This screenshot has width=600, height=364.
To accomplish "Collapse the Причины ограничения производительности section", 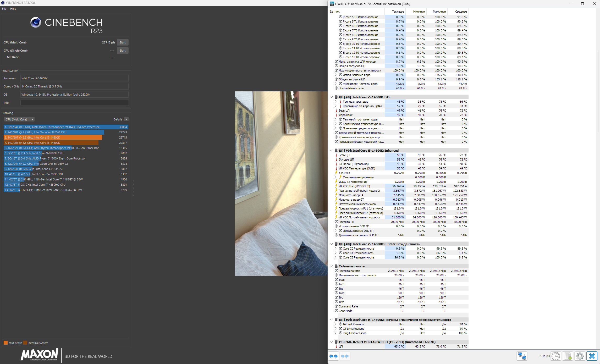I will (331, 320).
